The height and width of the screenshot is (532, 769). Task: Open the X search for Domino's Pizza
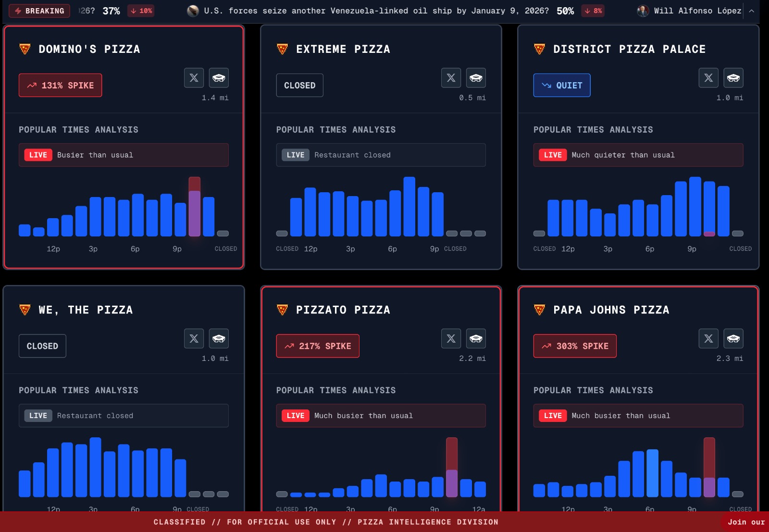point(194,78)
